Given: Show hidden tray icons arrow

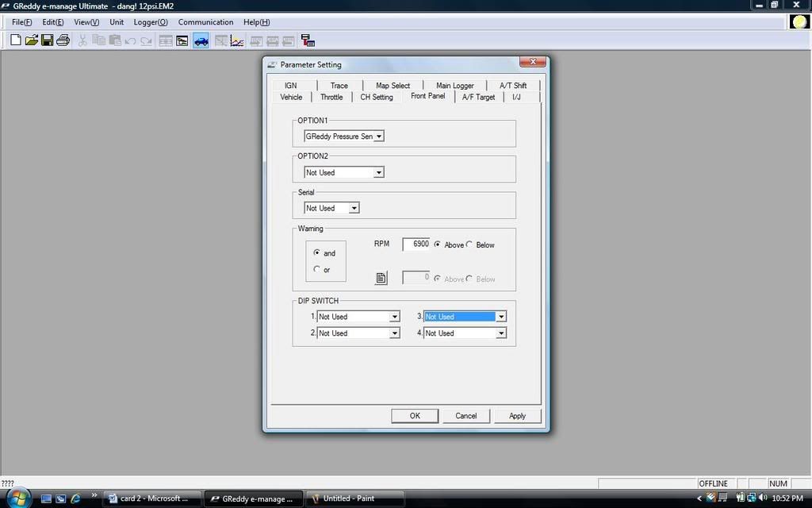Looking at the screenshot, I should (699, 498).
